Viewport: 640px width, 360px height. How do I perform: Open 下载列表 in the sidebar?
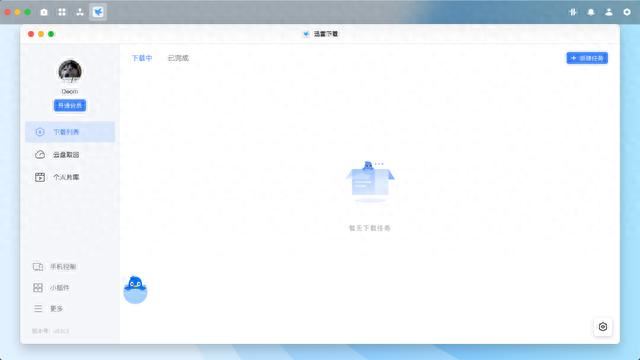[70, 132]
